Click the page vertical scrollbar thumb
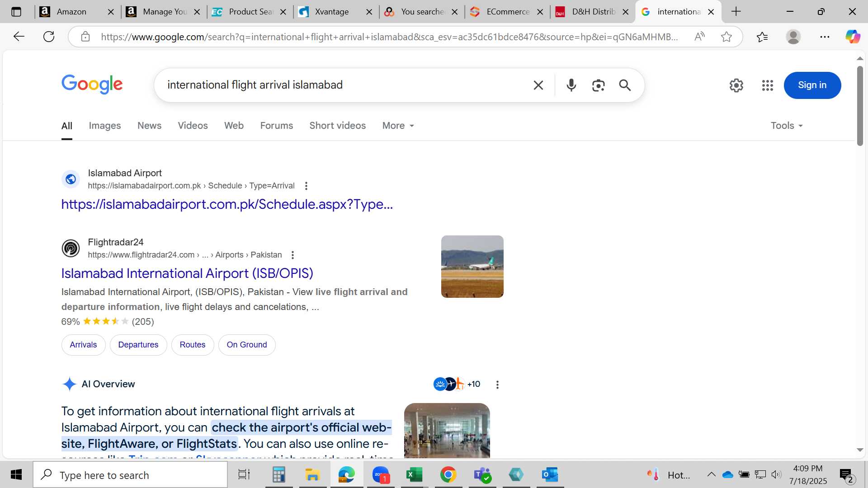 (860, 106)
